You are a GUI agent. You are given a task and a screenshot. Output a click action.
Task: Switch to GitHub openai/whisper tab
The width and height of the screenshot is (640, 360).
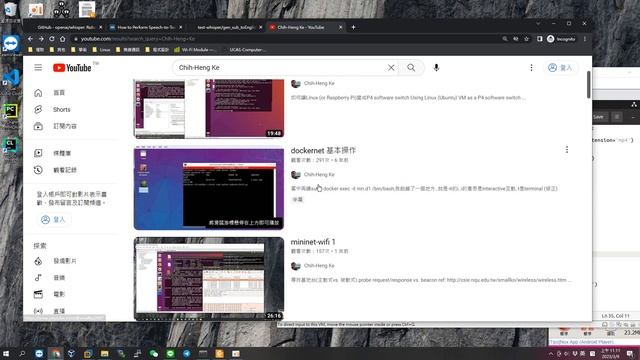[x=65, y=27]
